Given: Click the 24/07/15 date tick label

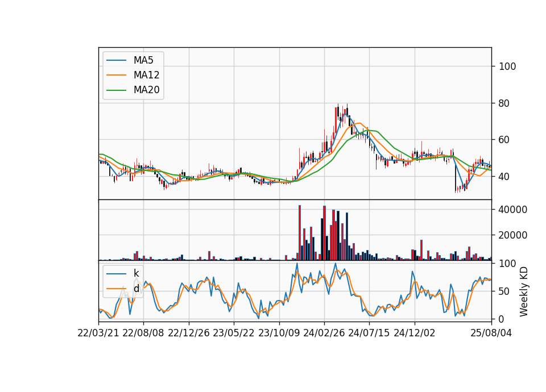Looking at the screenshot, I should 369,333.
